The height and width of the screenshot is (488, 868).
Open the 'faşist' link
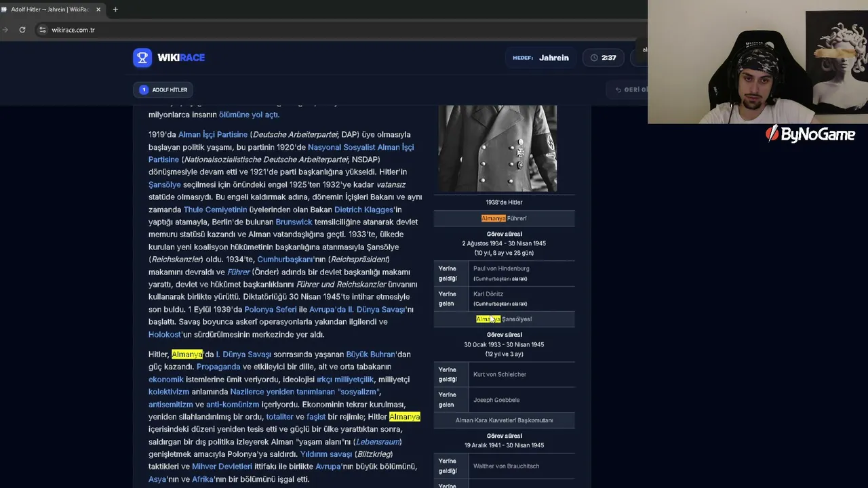(316, 417)
